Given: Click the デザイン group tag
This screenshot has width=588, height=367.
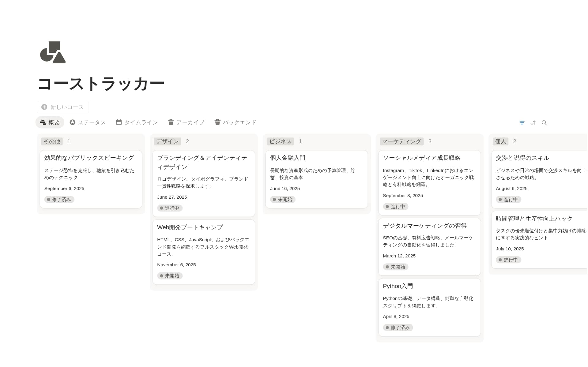Looking at the screenshot, I should point(168,141).
